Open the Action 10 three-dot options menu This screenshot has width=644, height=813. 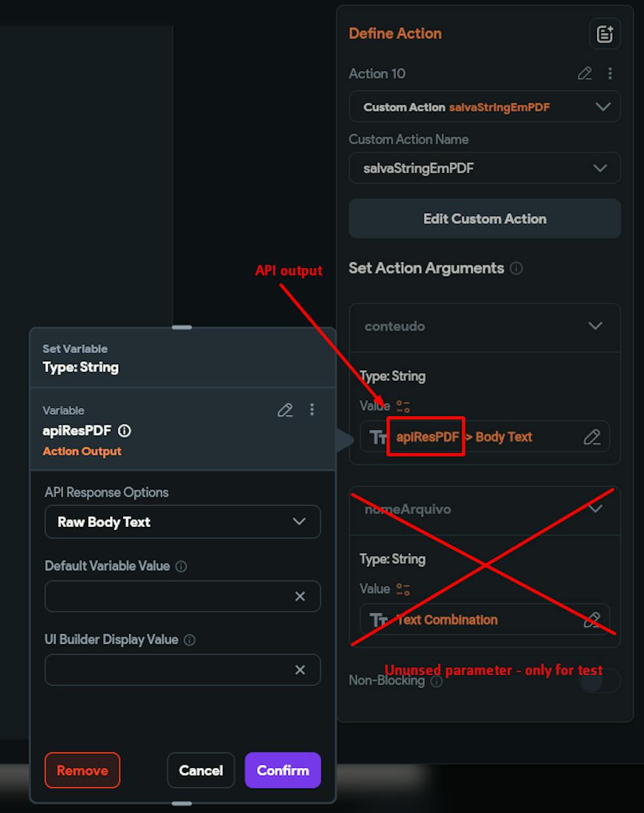pos(610,73)
